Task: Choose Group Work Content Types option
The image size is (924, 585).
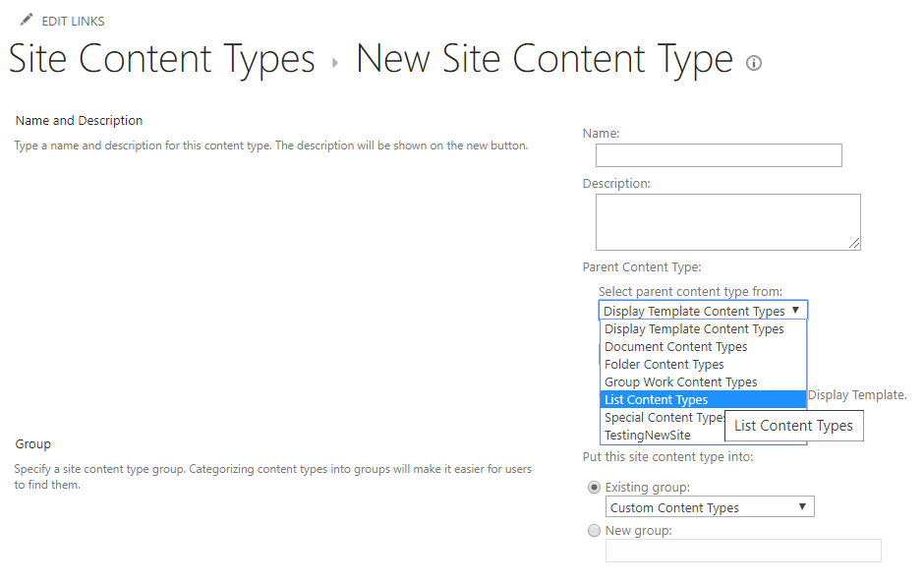Action: click(703, 381)
